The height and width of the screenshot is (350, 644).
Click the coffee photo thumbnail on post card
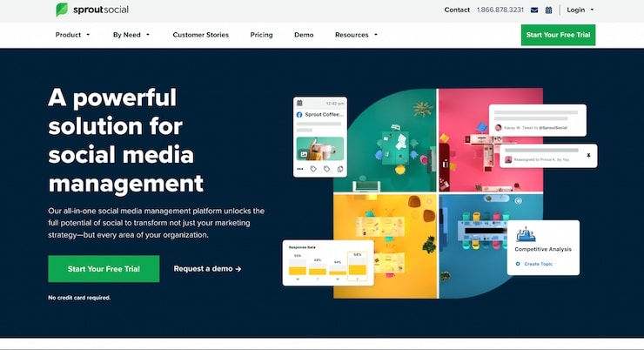320,149
